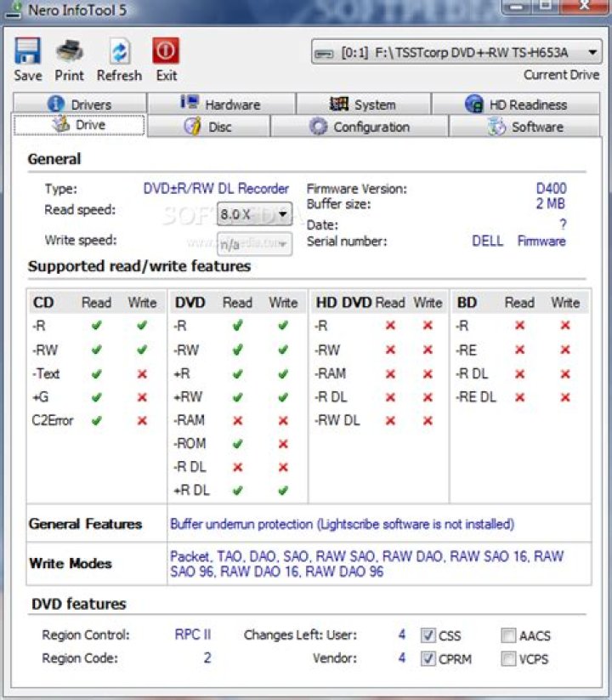Click the drive icon in the drive selector
This screenshot has height=700, width=612.
tap(324, 54)
